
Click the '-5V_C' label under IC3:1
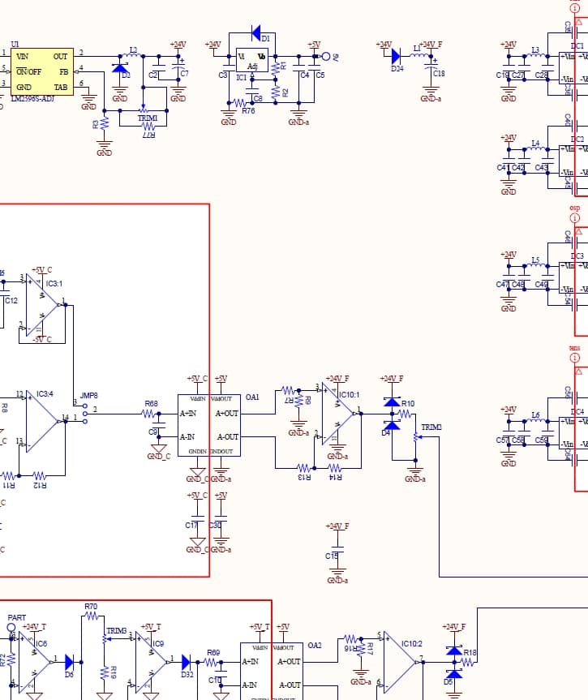(x=42, y=339)
